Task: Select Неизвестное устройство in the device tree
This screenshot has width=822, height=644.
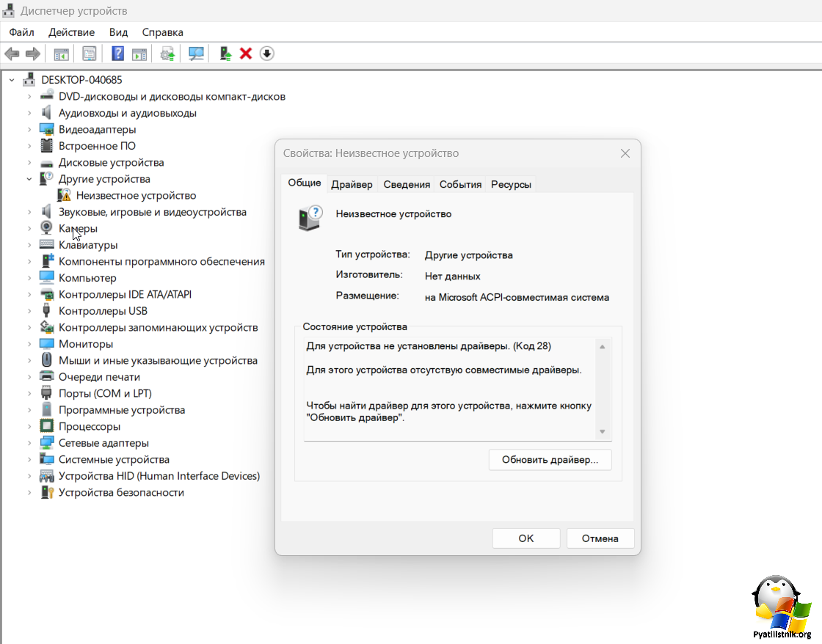Action: 136,196
